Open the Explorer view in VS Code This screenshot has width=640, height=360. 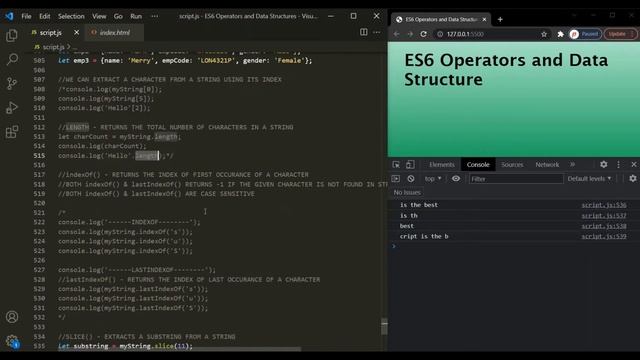click(x=12, y=36)
